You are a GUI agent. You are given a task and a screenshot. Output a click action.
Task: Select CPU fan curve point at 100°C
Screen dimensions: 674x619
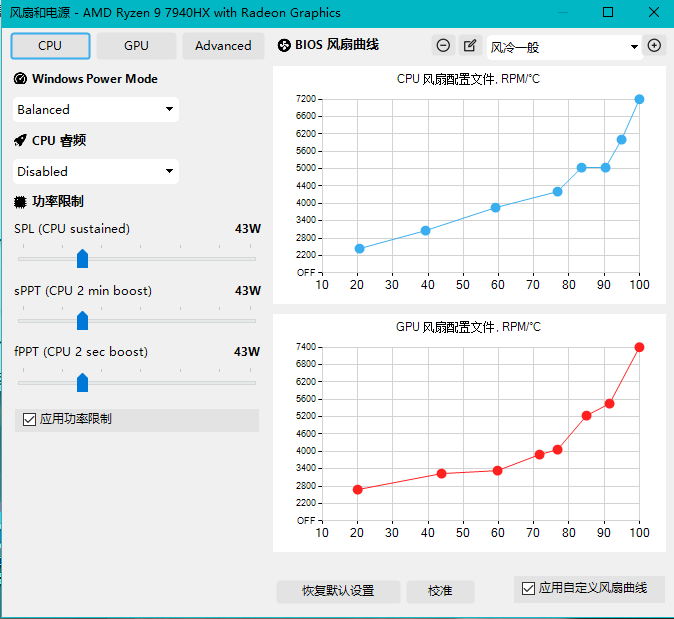(639, 99)
